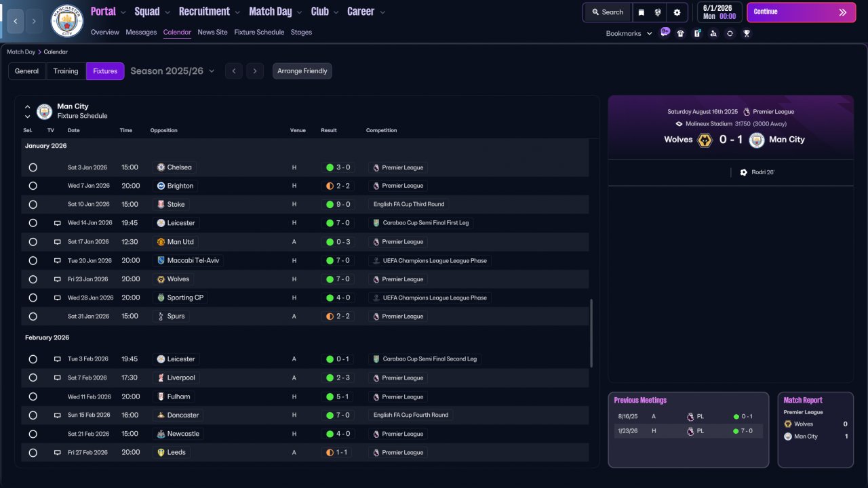Open the Fixture Schedule link in top navigation

tap(259, 33)
